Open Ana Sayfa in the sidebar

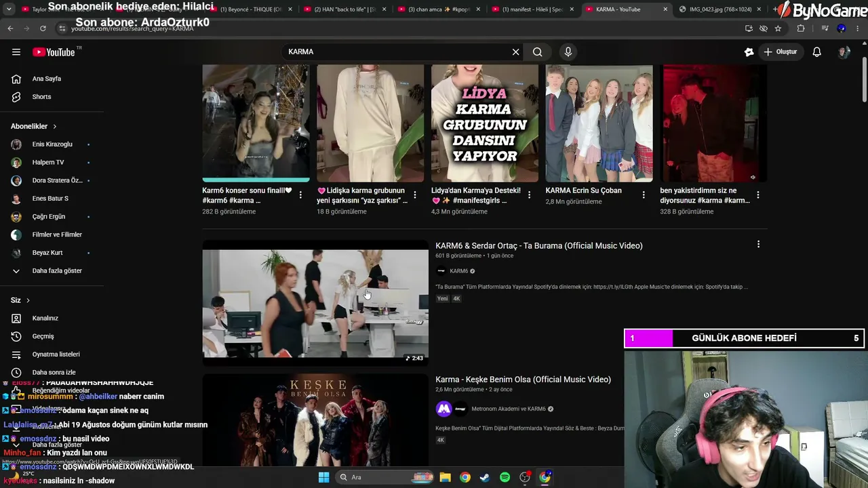pyautogui.click(x=46, y=79)
